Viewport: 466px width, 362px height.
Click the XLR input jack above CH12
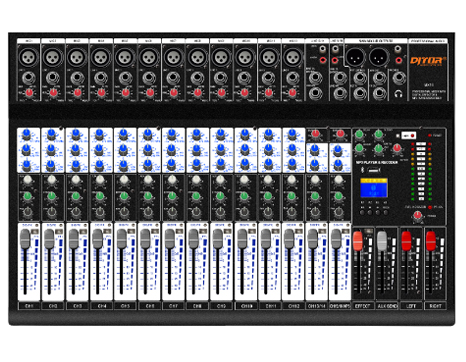[293, 57]
